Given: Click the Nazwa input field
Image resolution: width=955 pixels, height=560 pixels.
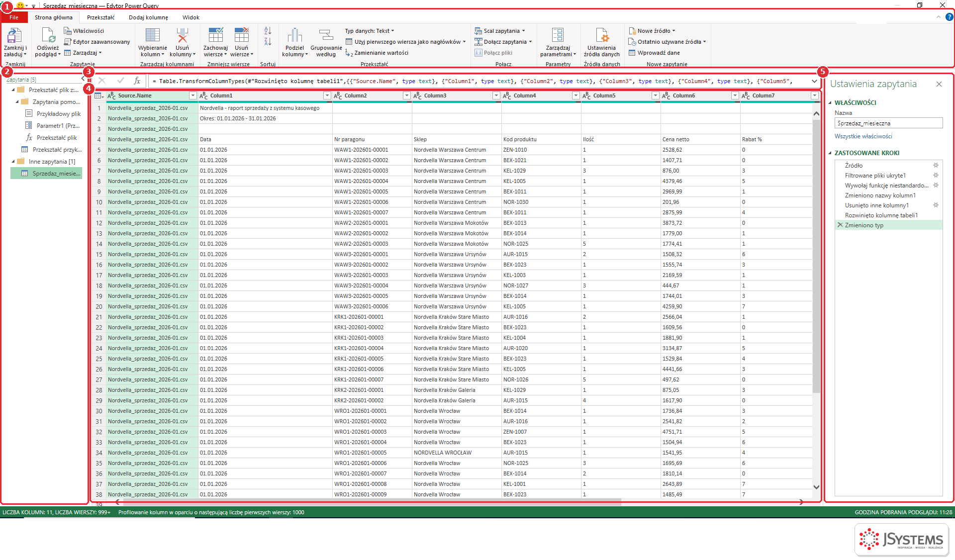Looking at the screenshot, I should coord(888,123).
